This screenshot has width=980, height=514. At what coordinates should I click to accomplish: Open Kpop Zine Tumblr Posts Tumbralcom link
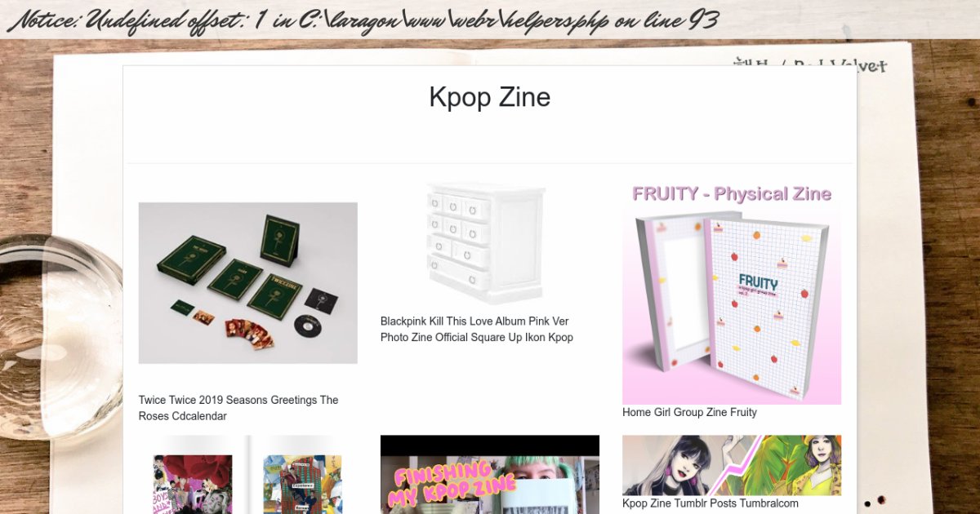pyautogui.click(x=710, y=503)
